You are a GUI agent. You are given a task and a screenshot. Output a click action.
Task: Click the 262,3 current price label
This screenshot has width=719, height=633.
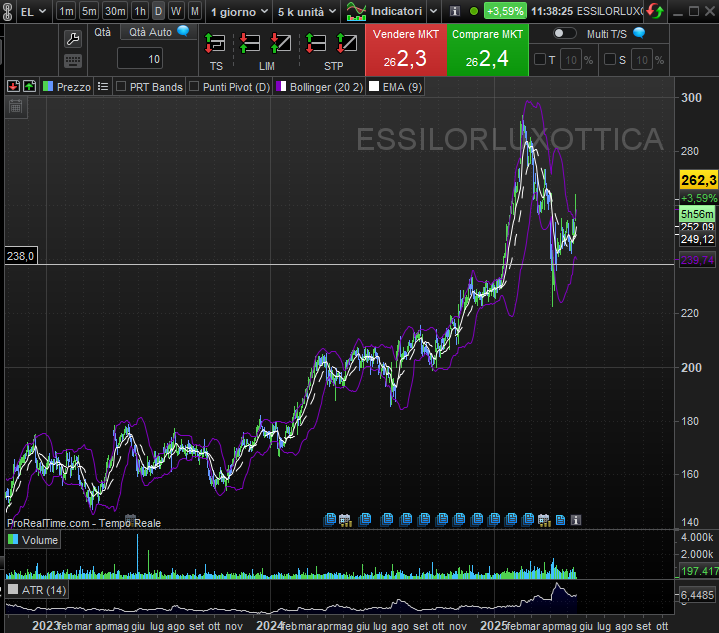[698, 180]
